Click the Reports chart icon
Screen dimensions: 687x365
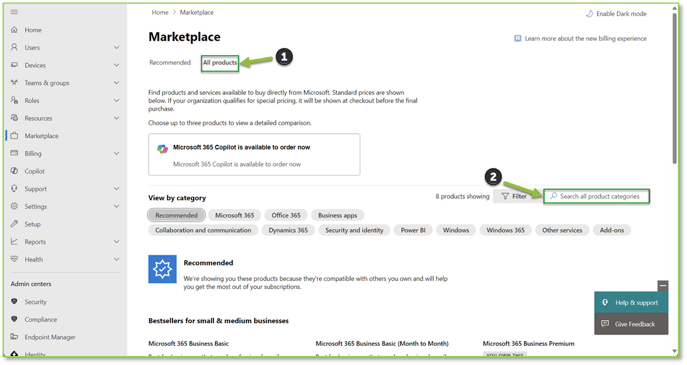pyautogui.click(x=14, y=241)
